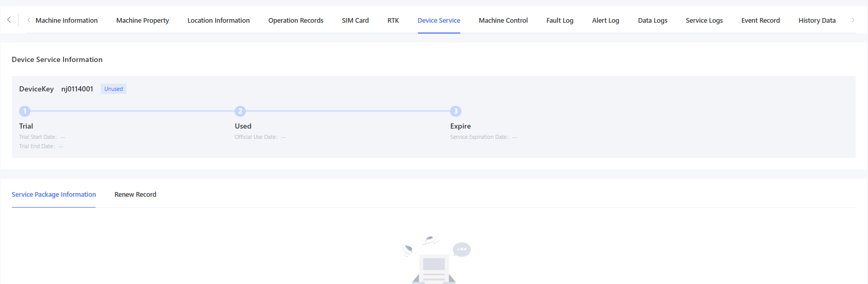
Task: Click the Unused status tag
Action: (114, 89)
